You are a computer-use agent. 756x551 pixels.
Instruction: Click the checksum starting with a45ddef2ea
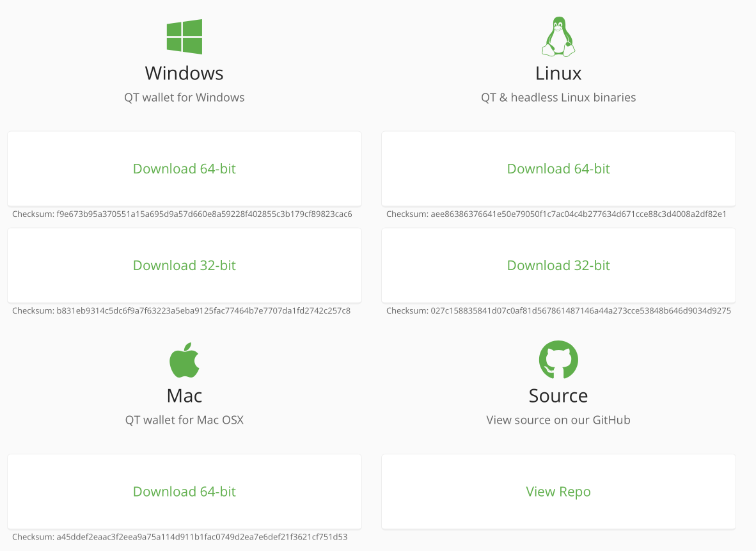pos(180,537)
